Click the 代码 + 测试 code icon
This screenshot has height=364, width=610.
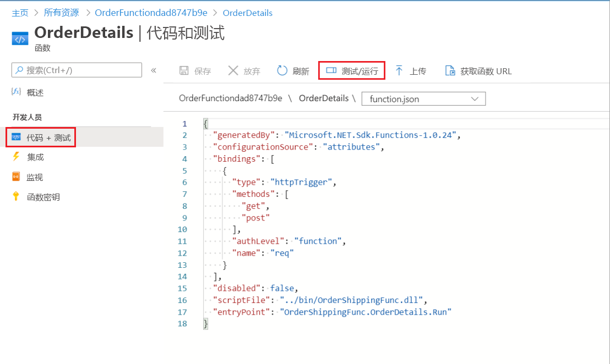pyautogui.click(x=16, y=137)
